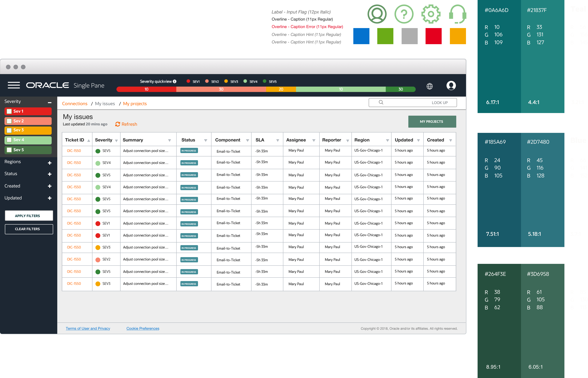Collapse the Severity filter section
Image resolution: width=588 pixels, height=378 pixels.
pos(50,102)
